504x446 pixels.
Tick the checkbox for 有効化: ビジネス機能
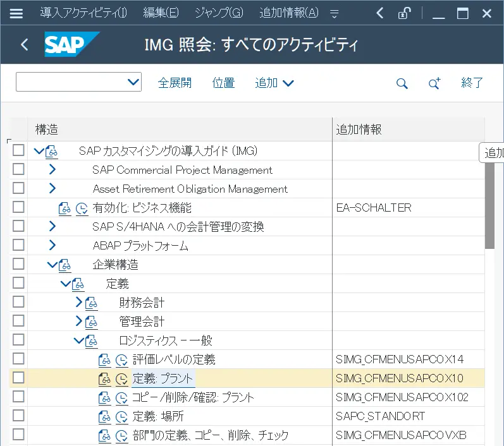click(18, 207)
